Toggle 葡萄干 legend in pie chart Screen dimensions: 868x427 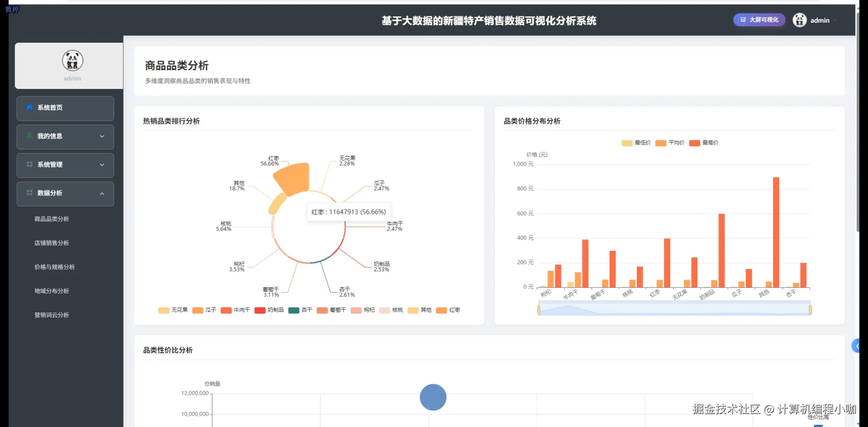pos(331,310)
